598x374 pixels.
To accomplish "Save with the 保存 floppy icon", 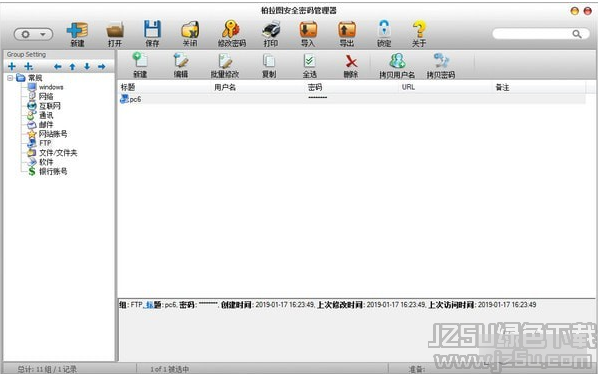I will (x=152, y=29).
